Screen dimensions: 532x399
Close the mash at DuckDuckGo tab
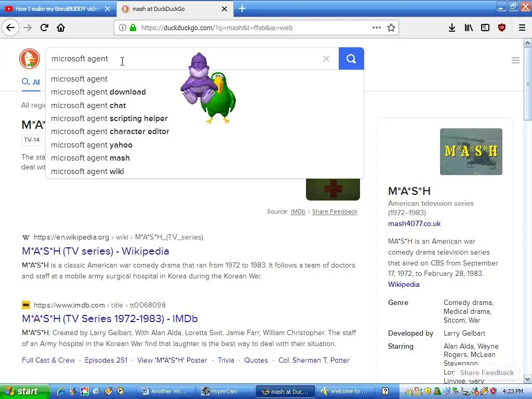click(224, 9)
